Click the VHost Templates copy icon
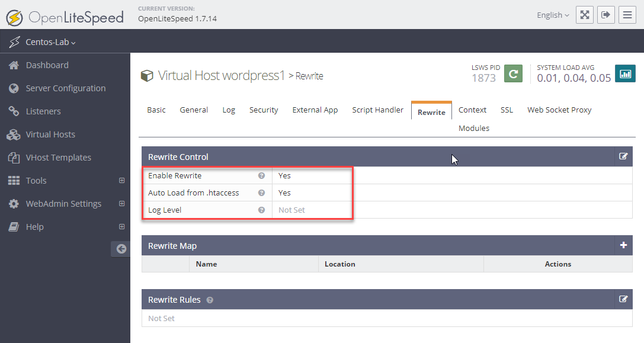The image size is (644, 343). tap(14, 158)
